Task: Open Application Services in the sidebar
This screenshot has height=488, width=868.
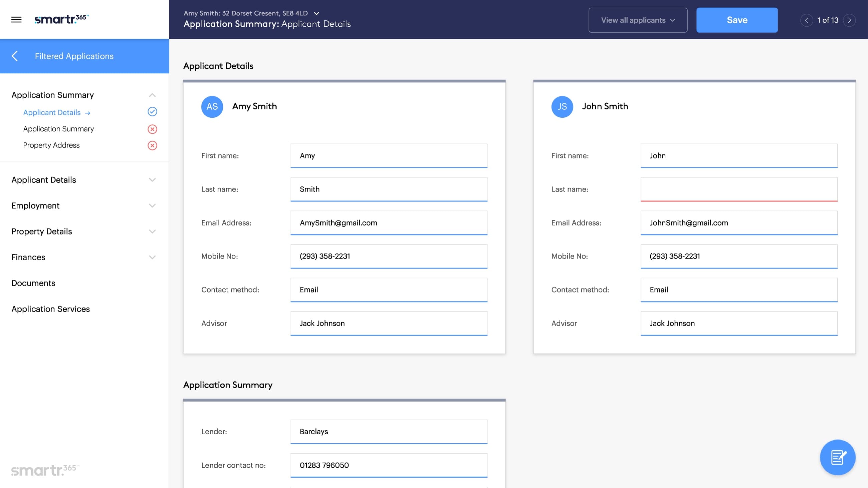Action: click(50, 309)
